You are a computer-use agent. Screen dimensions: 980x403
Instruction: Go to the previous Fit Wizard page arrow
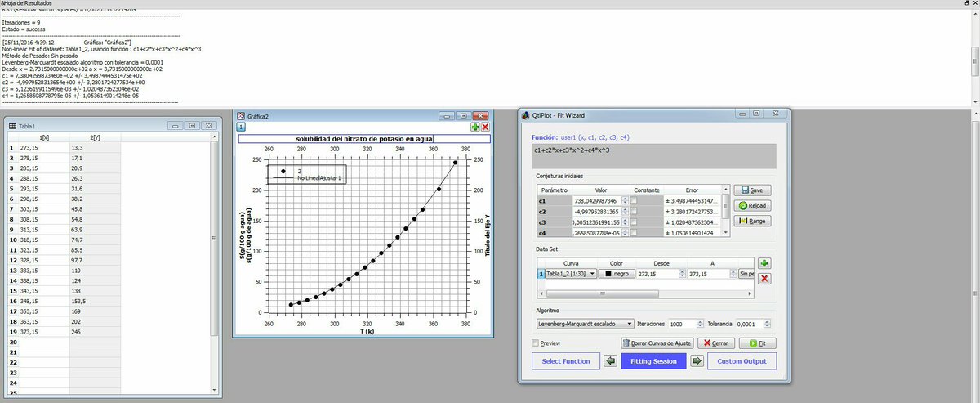(x=610, y=361)
